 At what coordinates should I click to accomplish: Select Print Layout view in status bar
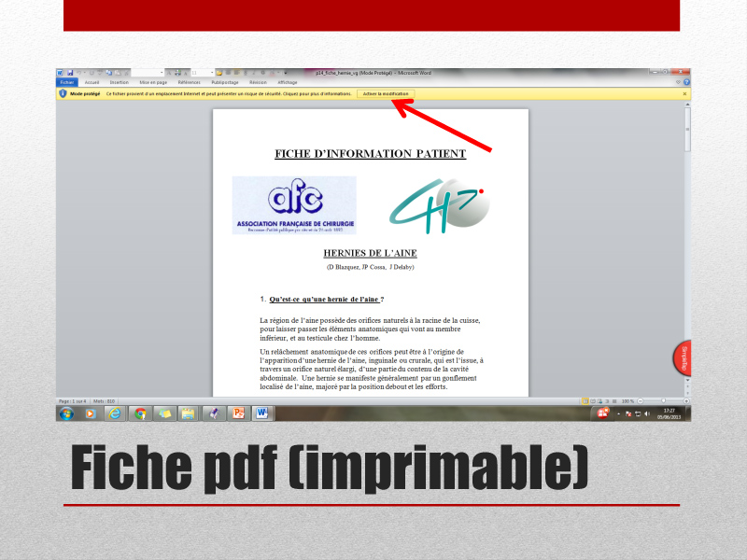click(585, 401)
